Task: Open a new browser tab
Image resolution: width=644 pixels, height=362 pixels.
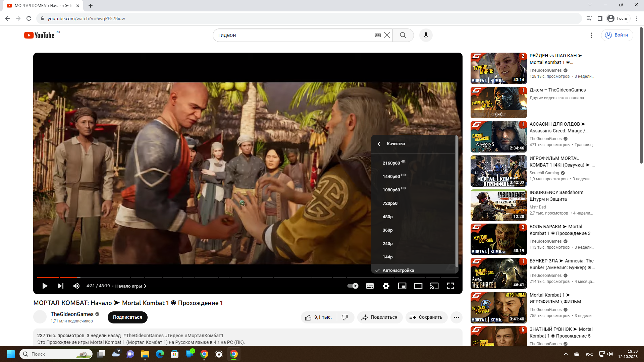Action: tap(91, 6)
